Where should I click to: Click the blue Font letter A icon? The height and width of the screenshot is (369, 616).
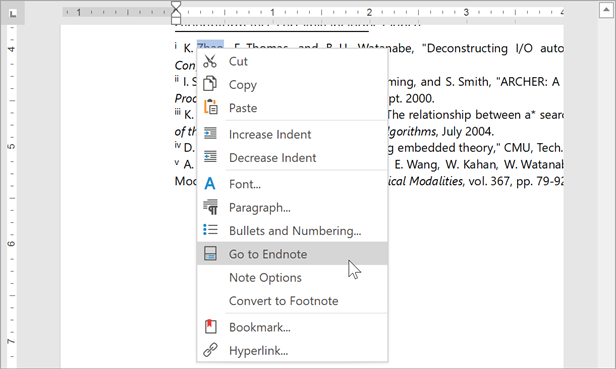tap(210, 184)
